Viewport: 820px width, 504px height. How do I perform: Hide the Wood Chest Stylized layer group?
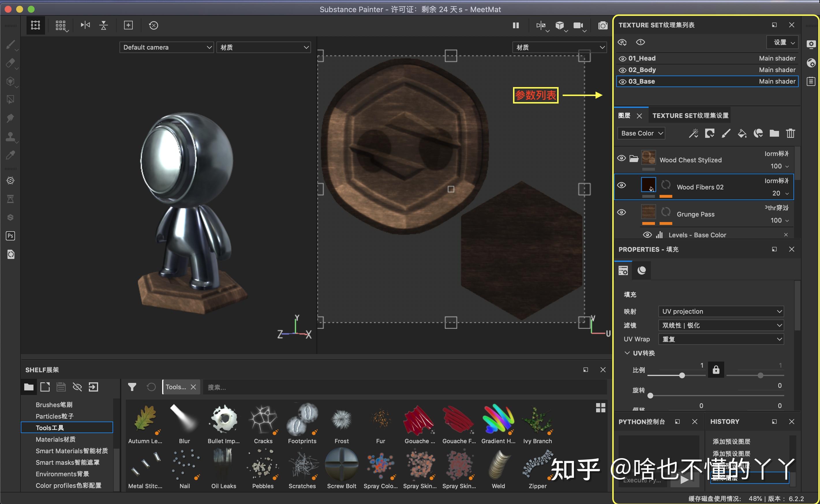click(x=621, y=158)
